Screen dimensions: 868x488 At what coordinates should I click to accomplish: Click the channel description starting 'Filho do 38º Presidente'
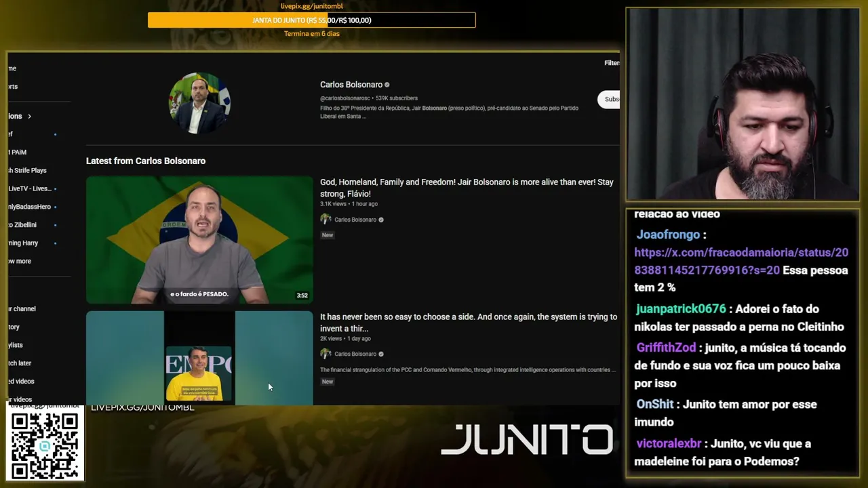[x=449, y=112]
